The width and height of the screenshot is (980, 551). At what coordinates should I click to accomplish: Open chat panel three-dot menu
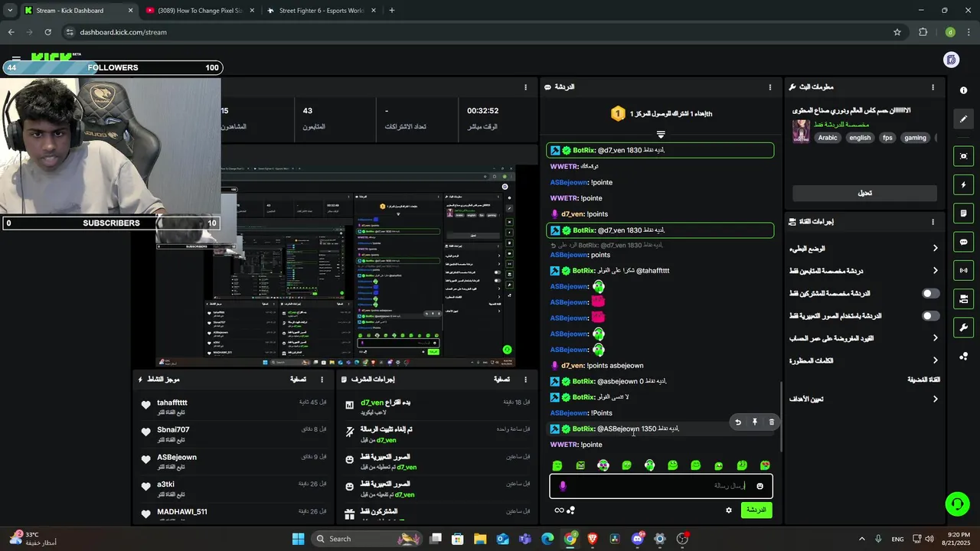click(770, 87)
